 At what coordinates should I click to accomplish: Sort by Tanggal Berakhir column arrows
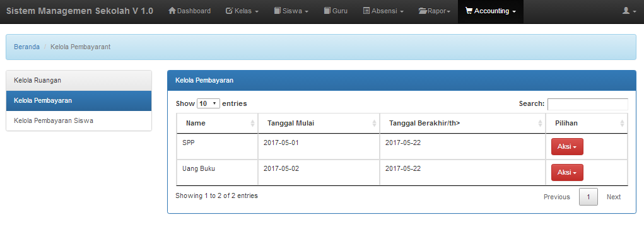[x=540, y=123]
